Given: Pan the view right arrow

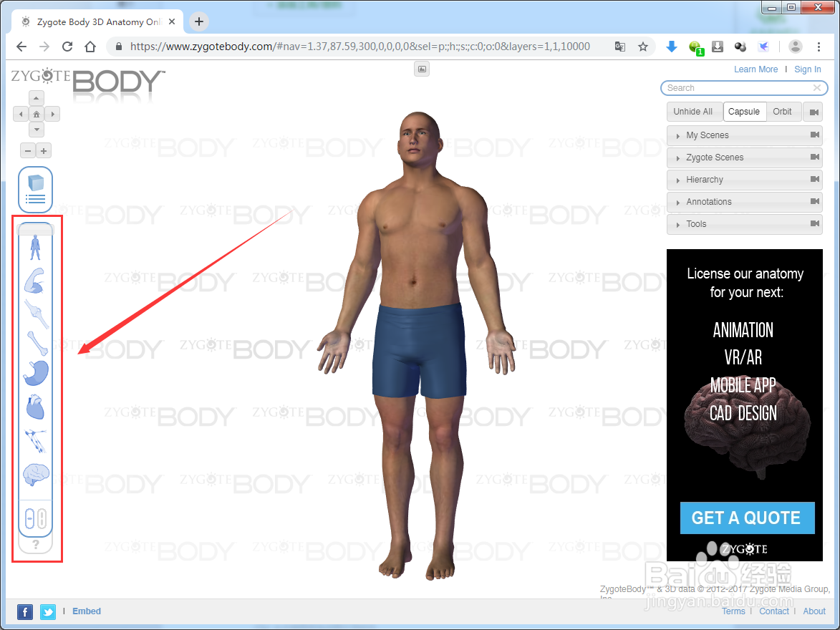Looking at the screenshot, I should point(52,114).
